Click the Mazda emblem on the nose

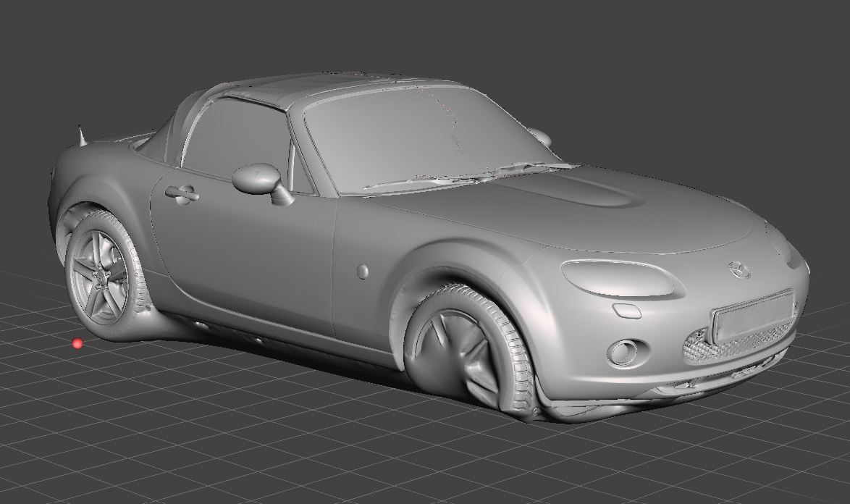point(738,269)
